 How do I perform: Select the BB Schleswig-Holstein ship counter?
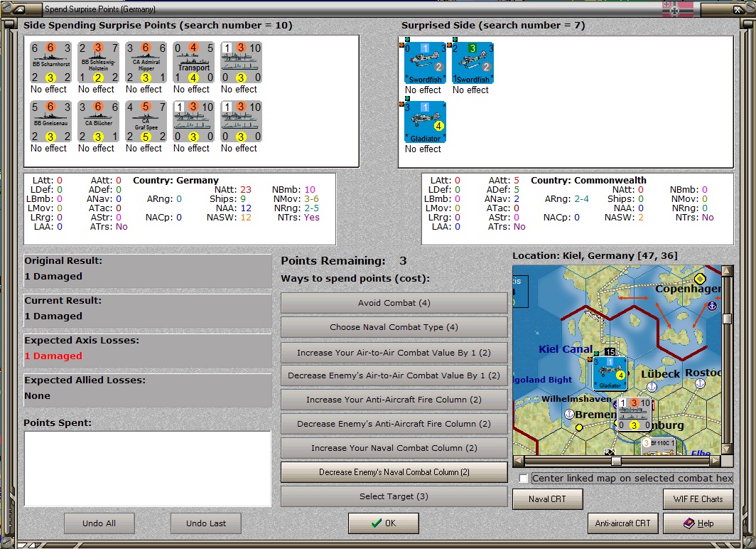[x=98, y=63]
